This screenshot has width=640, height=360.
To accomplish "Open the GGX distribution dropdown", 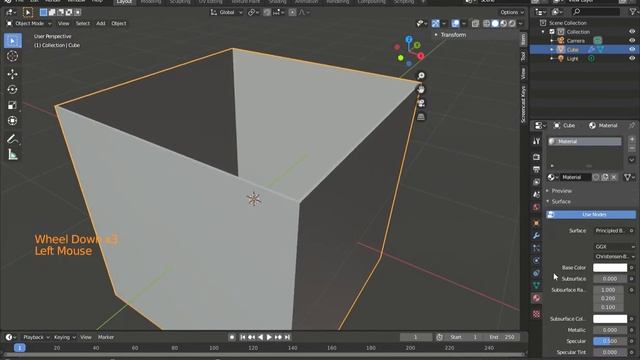I will tap(615, 247).
